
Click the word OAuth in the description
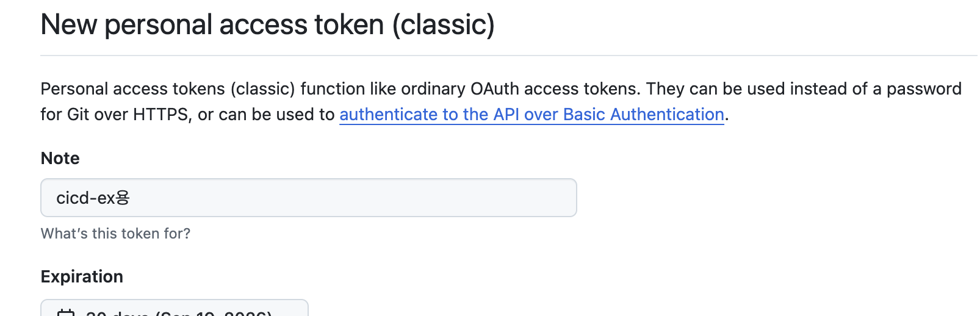[495, 89]
